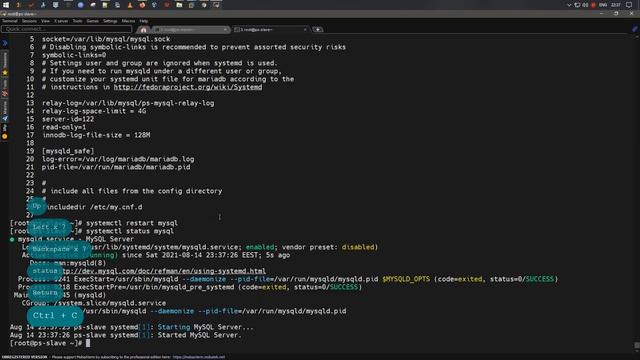
Task: Open the Sessions menu
Action: 29,21
